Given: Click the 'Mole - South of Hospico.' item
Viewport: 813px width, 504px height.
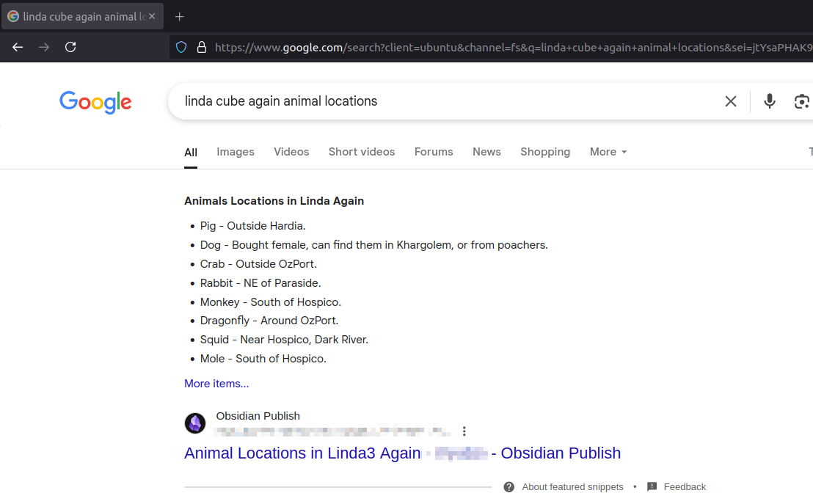Looking at the screenshot, I should 263,359.
